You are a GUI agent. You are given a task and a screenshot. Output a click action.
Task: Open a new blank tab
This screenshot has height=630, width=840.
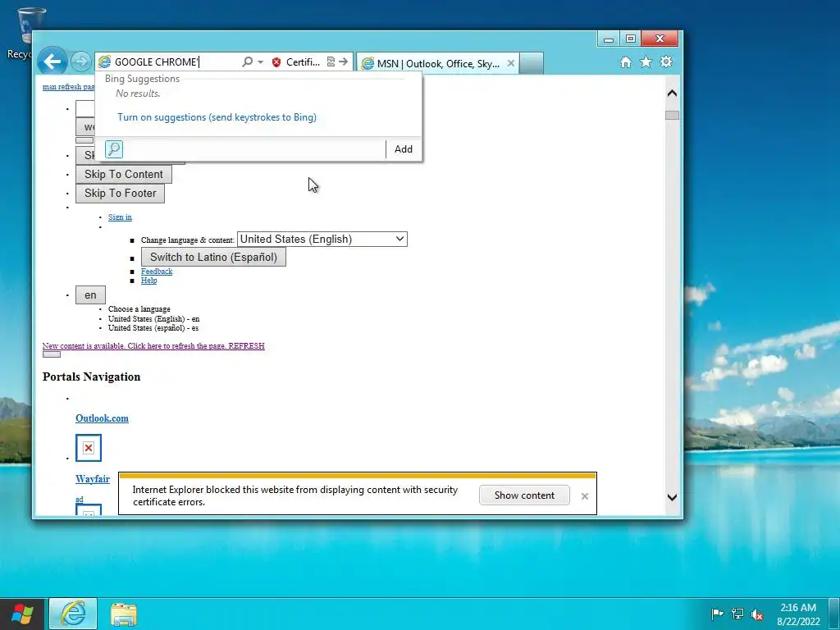tap(532, 63)
